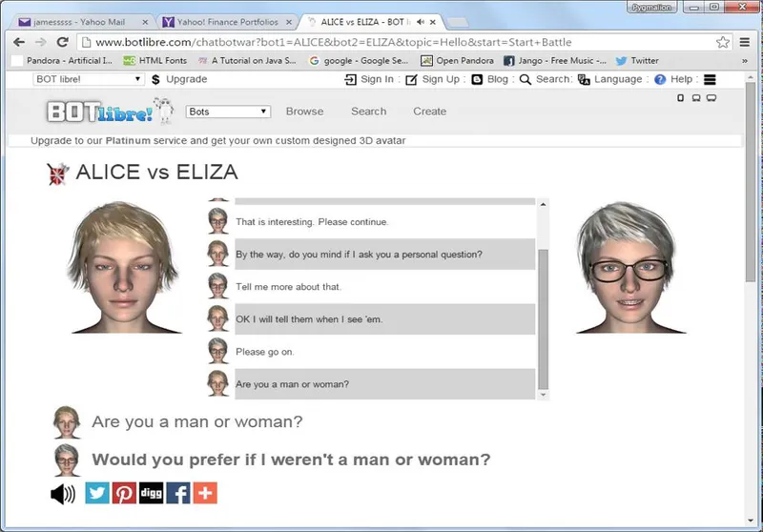Click the Search menu link

(369, 112)
